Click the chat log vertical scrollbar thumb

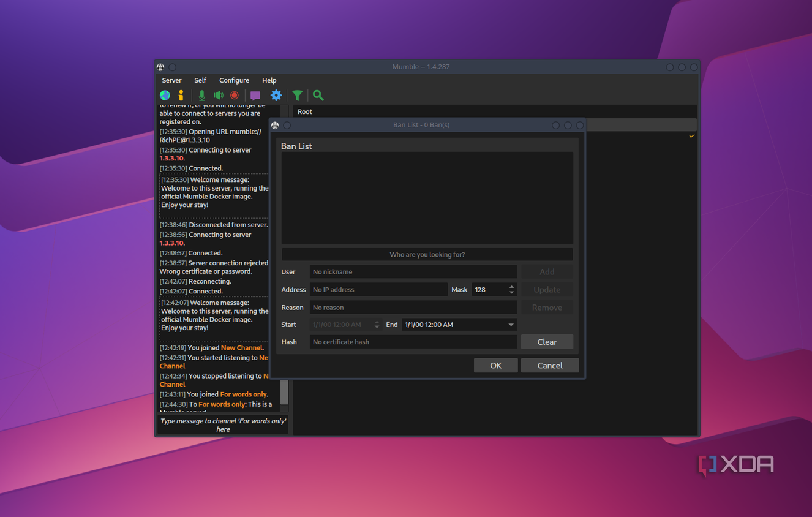click(284, 391)
